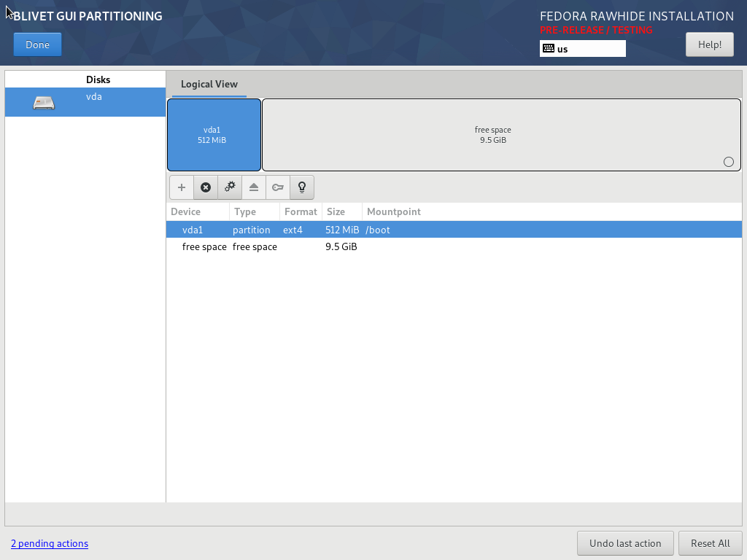
Task: Click the keyboard layout icon next to us
Action: [x=549, y=49]
